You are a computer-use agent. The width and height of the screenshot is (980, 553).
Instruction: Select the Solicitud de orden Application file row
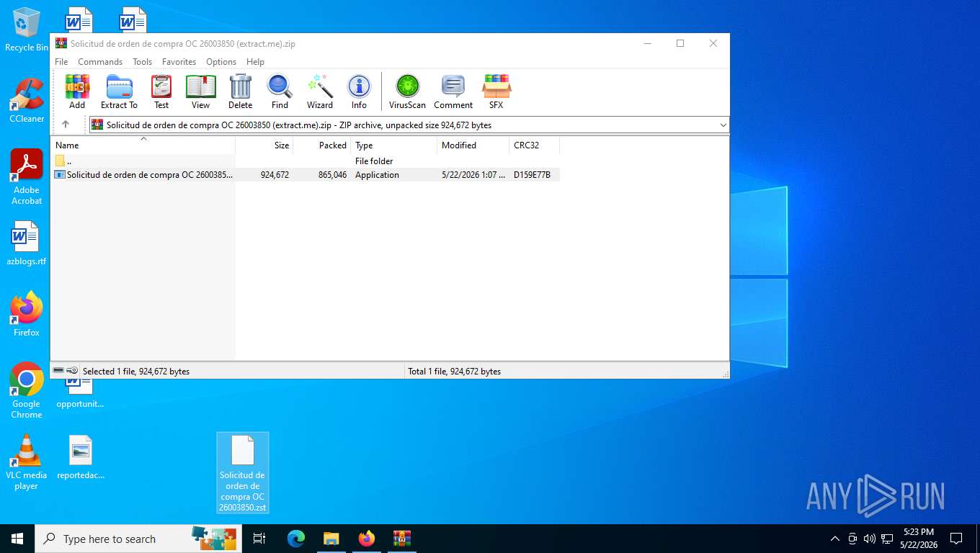306,175
